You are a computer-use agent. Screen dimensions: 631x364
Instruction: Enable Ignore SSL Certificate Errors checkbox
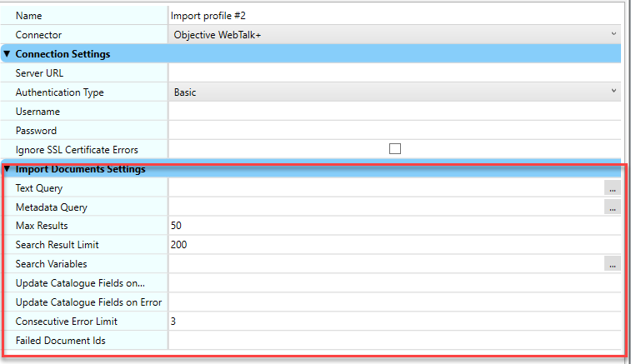pyautogui.click(x=395, y=149)
